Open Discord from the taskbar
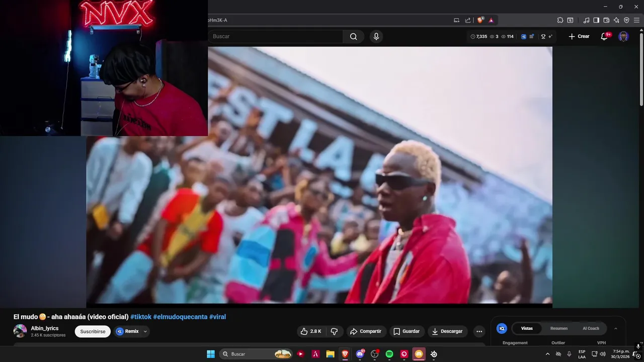The width and height of the screenshot is (644, 362). point(360,354)
